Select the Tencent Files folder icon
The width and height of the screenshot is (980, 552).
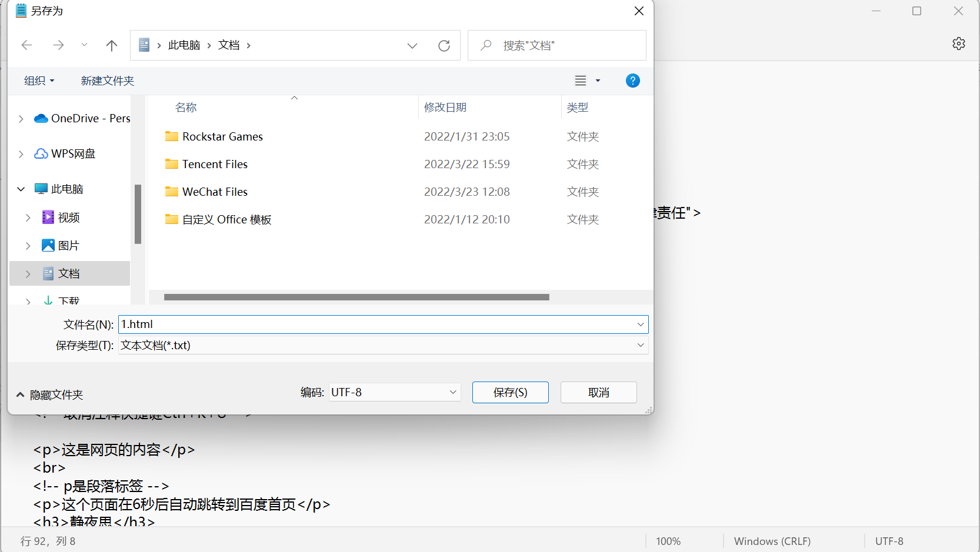(172, 164)
